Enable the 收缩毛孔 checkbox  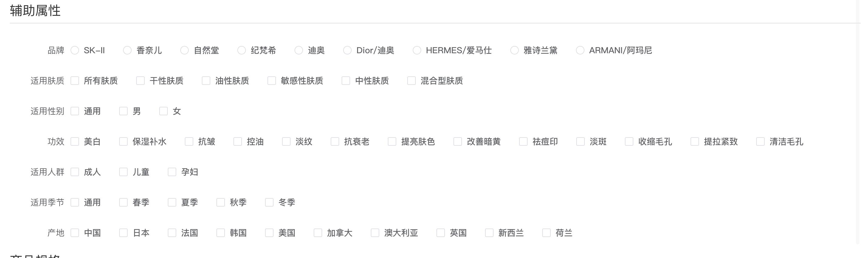tap(629, 141)
